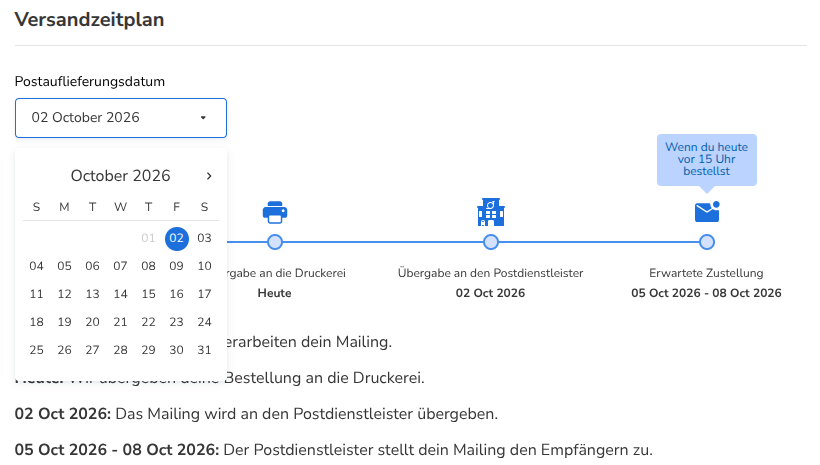Click 'Übergabe an den Postdienstleister' label

point(491,273)
